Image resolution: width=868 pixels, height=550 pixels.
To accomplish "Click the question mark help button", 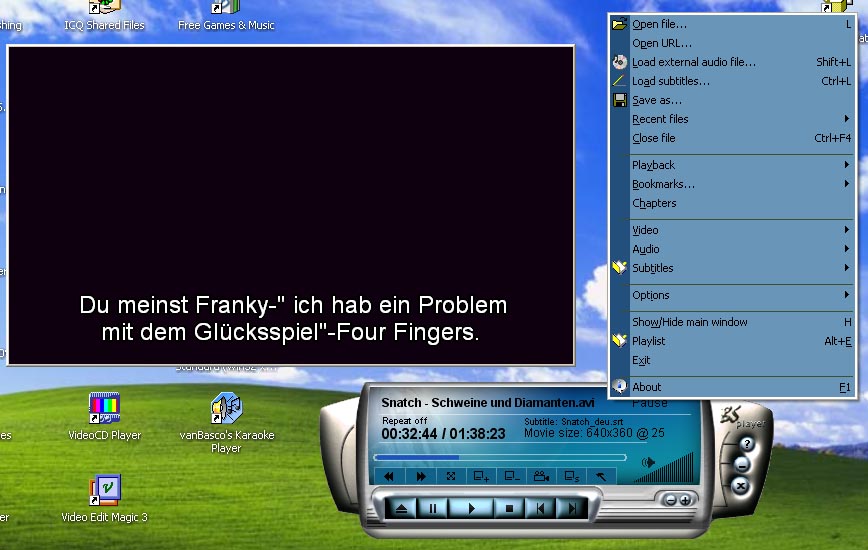I will (x=747, y=444).
